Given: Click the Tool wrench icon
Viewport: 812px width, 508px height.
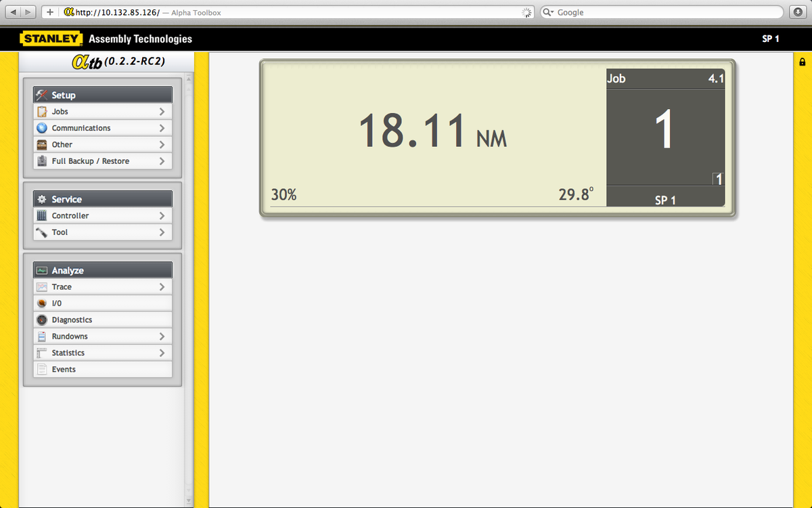Looking at the screenshot, I should 42,232.
